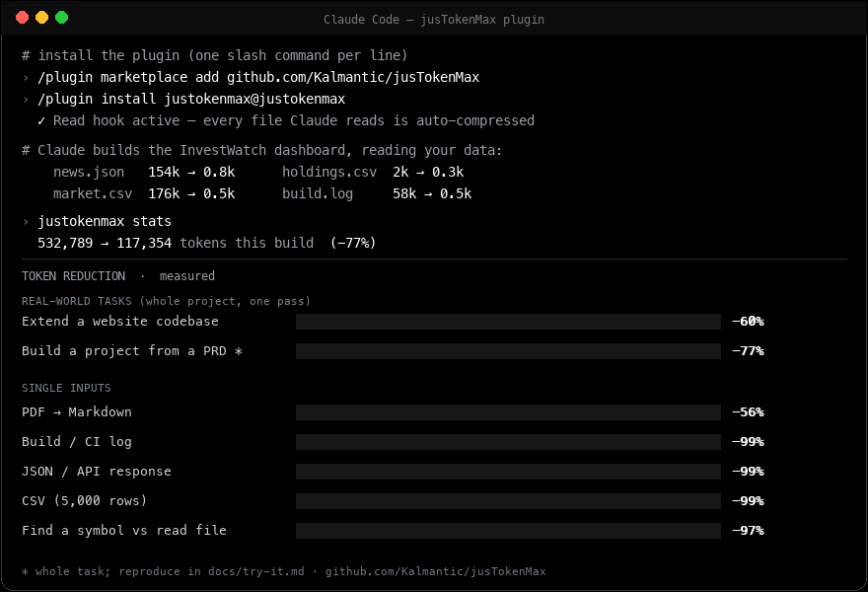Open the github.com/Kalmantic/jusTokenMax footer link
Screen dimensions: 868x592
[436, 571]
